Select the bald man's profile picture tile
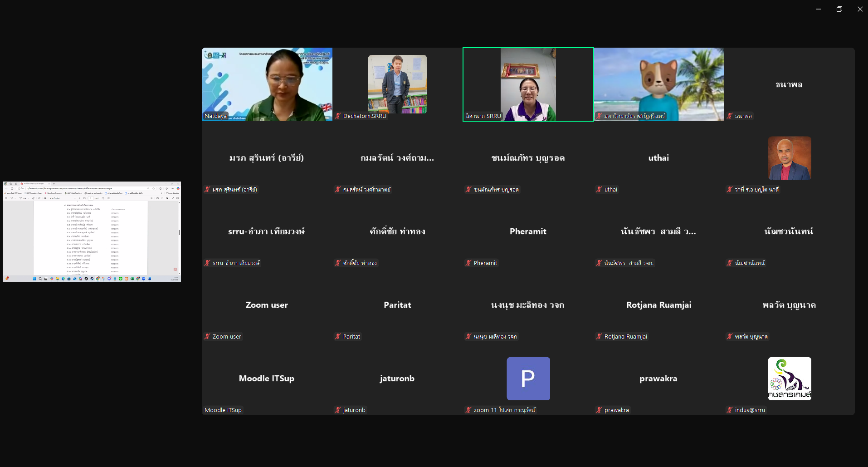The width and height of the screenshot is (868, 467). pyautogui.click(x=790, y=158)
